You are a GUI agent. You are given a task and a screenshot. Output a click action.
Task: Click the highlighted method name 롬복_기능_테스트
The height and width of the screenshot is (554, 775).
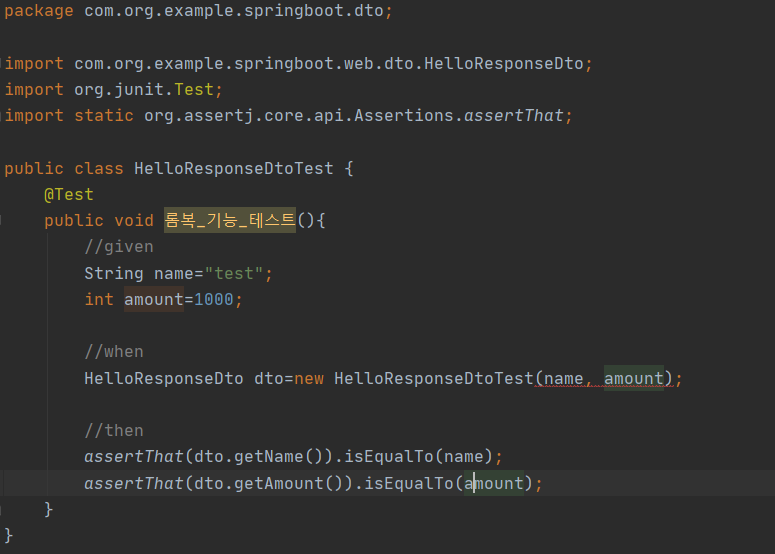[230, 220]
